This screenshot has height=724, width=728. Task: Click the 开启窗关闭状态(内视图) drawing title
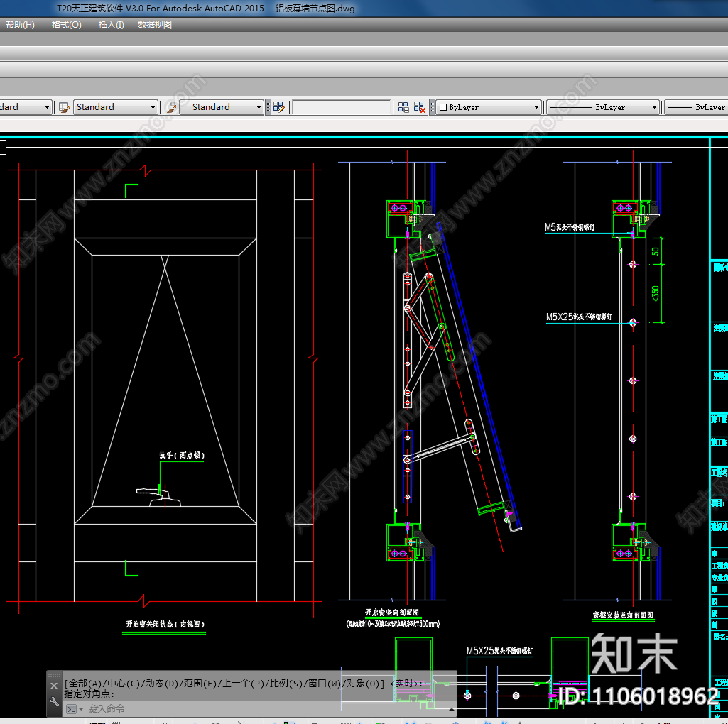[165, 624]
